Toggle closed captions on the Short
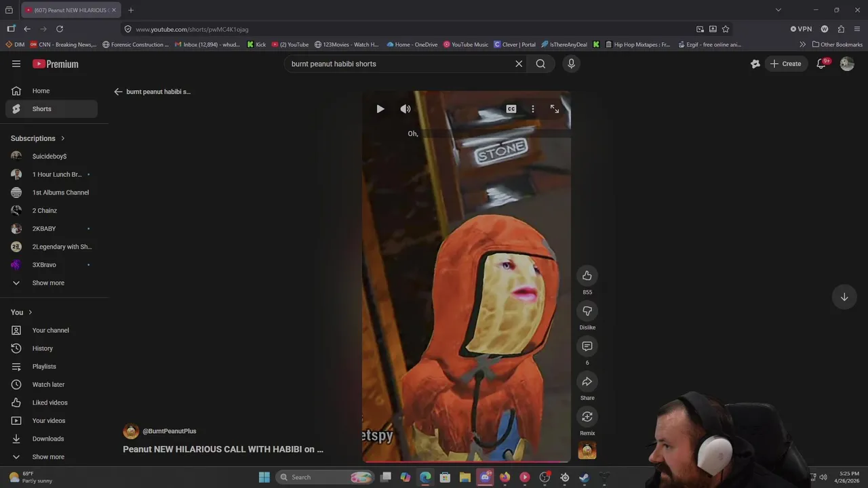The image size is (868, 488). pyautogui.click(x=511, y=109)
